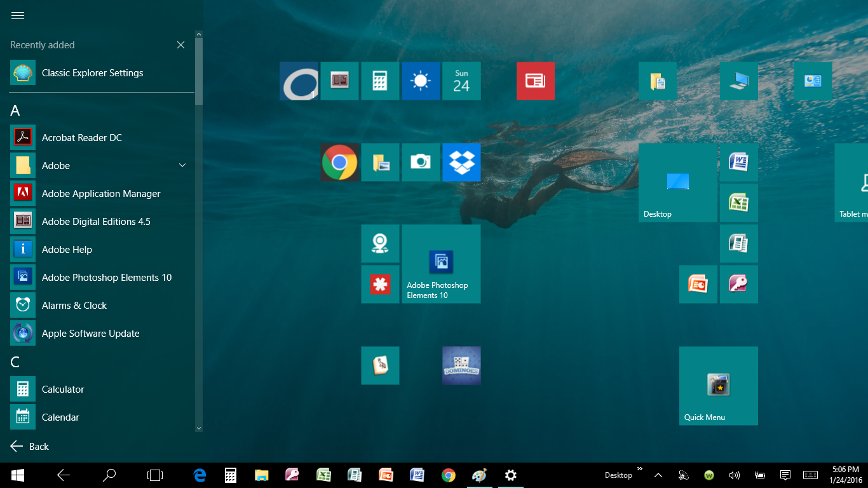Screen dimensions: 868x488
Task: Dismiss the Recently added section
Action: tap(180, 45)
